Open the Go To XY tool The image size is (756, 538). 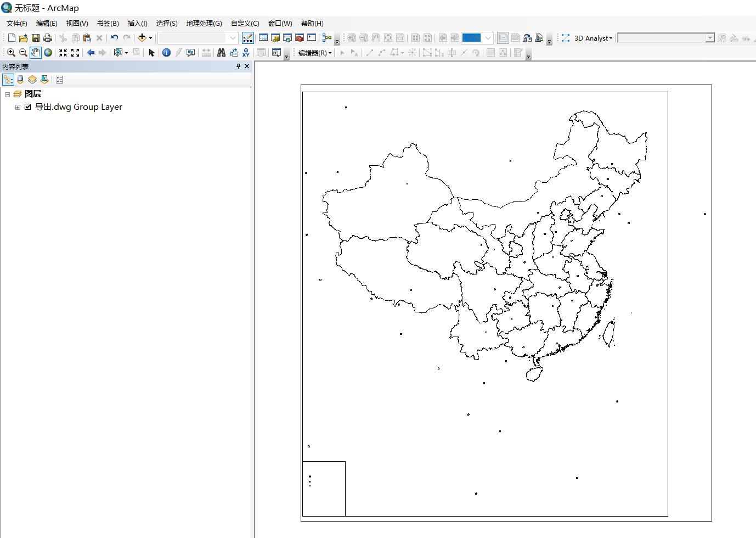246,53
